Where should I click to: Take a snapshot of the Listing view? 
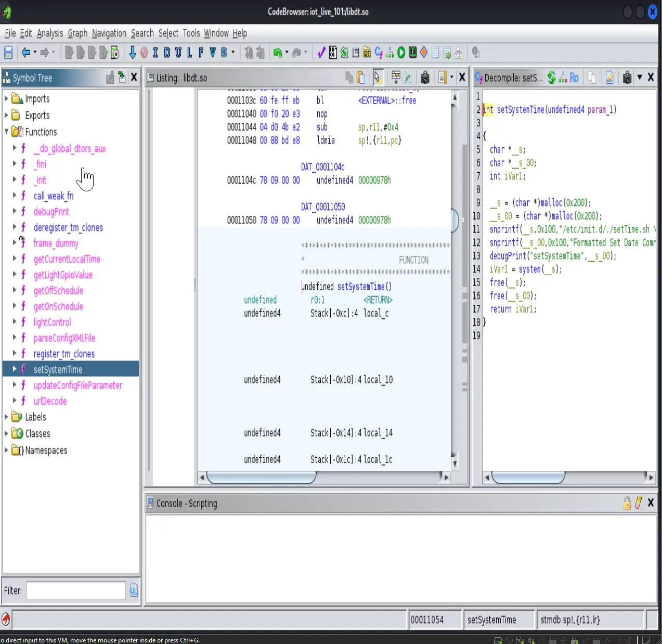pyautogui.click(x=425, y=78)
